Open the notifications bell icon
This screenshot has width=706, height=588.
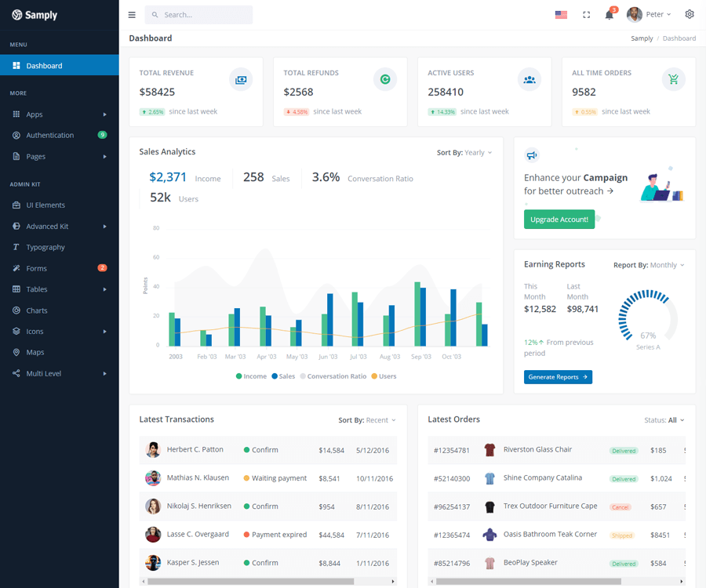coord(610,15)
